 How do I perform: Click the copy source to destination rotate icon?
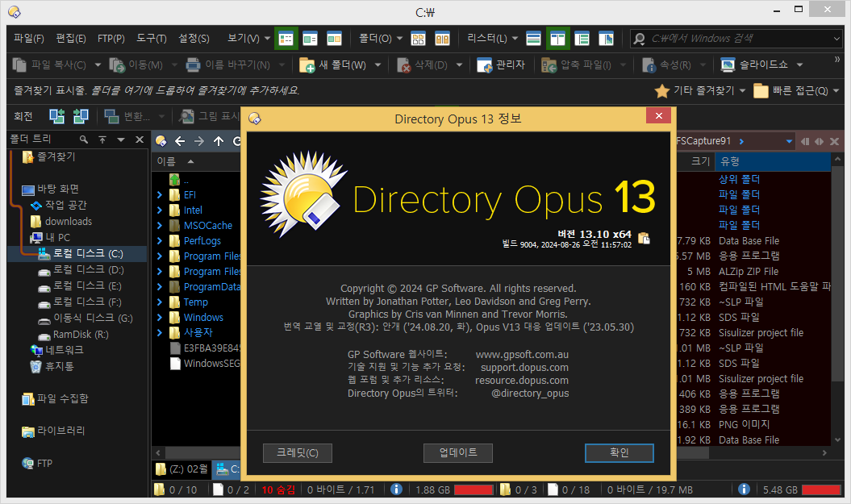coord(56,116)
